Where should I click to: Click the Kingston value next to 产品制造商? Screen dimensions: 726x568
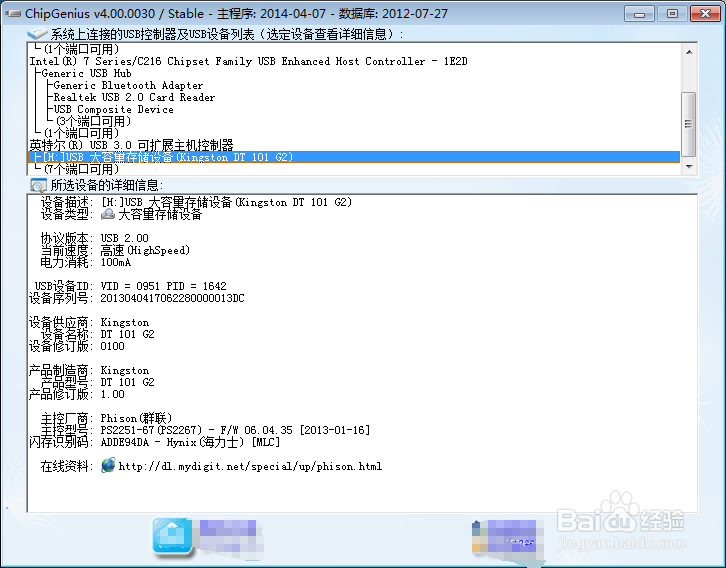coord(125,370)
